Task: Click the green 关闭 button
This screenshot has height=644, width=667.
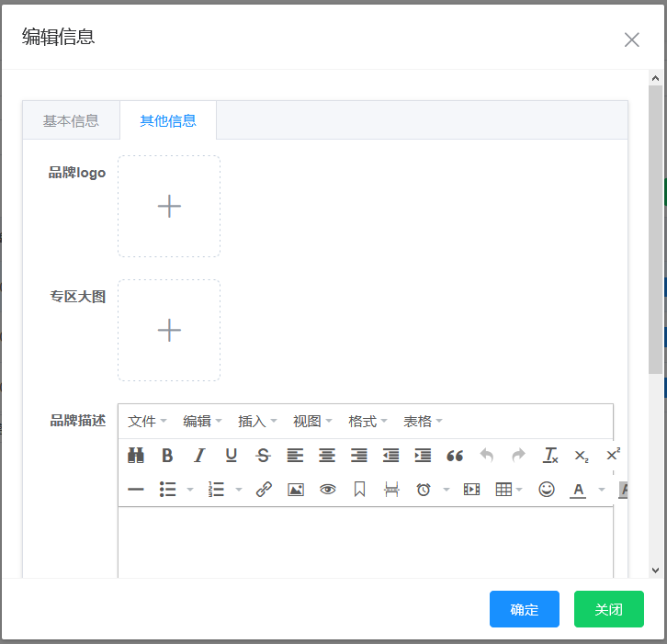Action: (x=608, y=609)
